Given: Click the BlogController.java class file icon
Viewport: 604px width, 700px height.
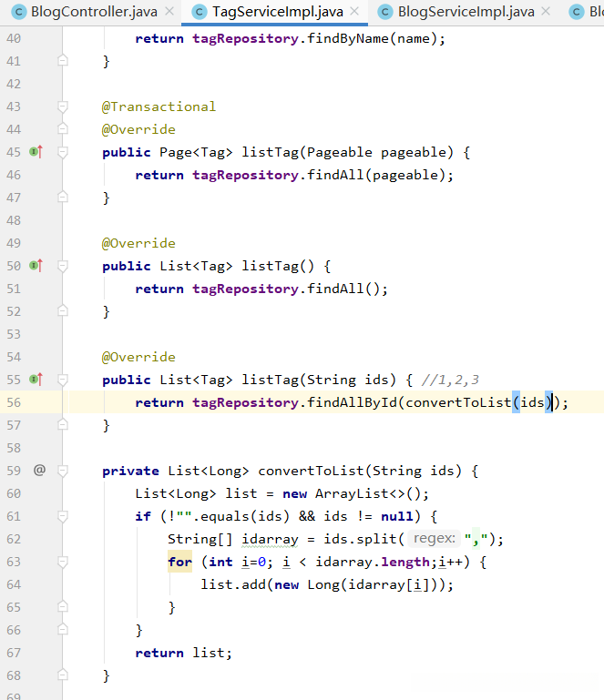Looking at the screenshot, I should coord(19,12).
